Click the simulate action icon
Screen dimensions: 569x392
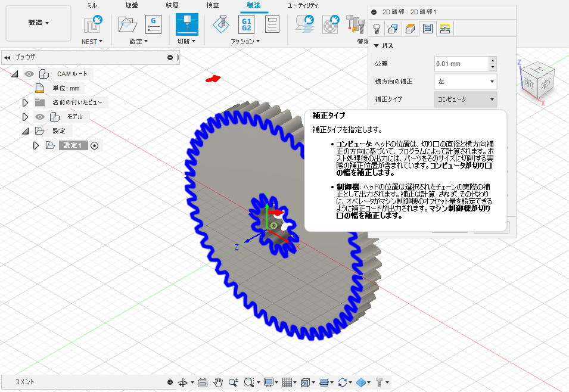(221, 24)
